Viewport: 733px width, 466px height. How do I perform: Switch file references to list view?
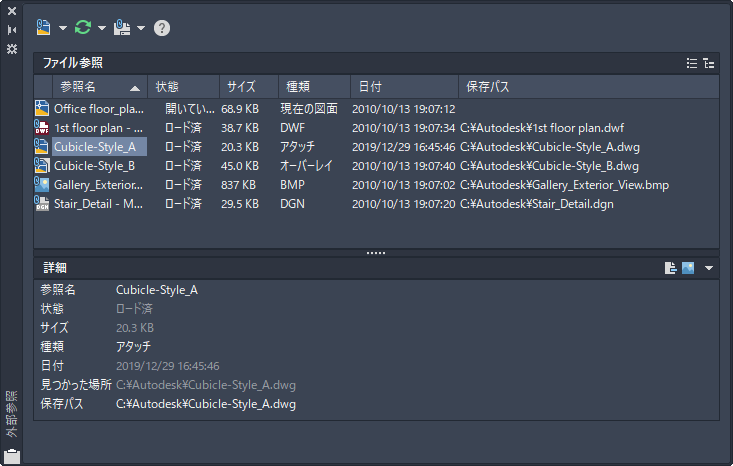(692, 63)
